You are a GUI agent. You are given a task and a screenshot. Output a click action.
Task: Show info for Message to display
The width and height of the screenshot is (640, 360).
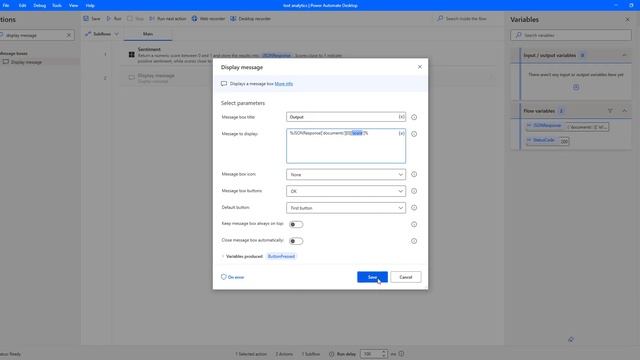pyautogui.click(x=414, y=134)
